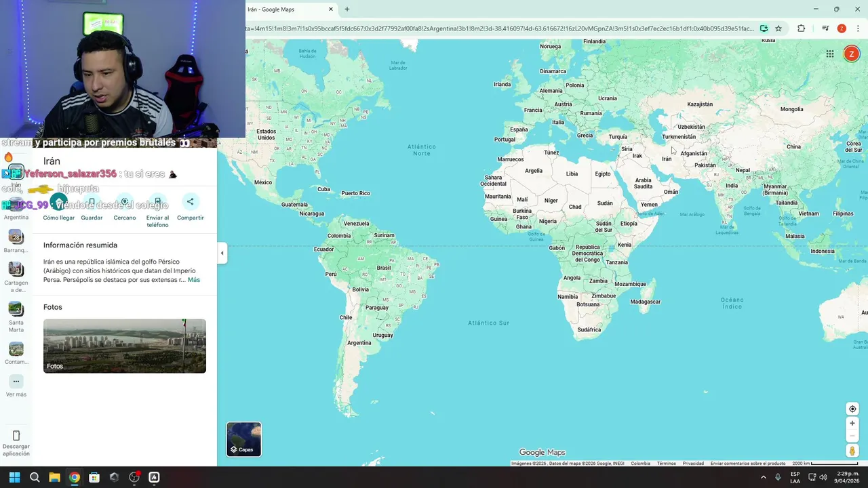This screenshot has width=868, height=488.
Task: Click the Brasil label on the map
Action: pyautogui.click(x=383, y=268)
